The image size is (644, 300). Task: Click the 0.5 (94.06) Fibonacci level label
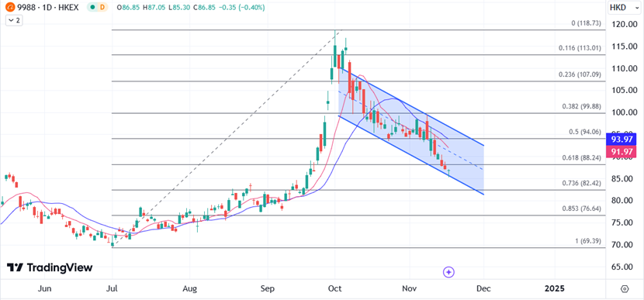pyautogui.click(x=584, y=132)
